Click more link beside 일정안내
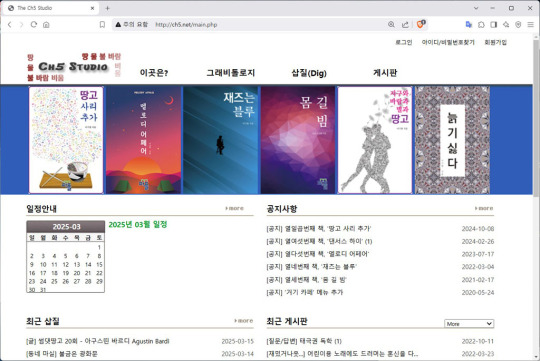 point(235,208)
